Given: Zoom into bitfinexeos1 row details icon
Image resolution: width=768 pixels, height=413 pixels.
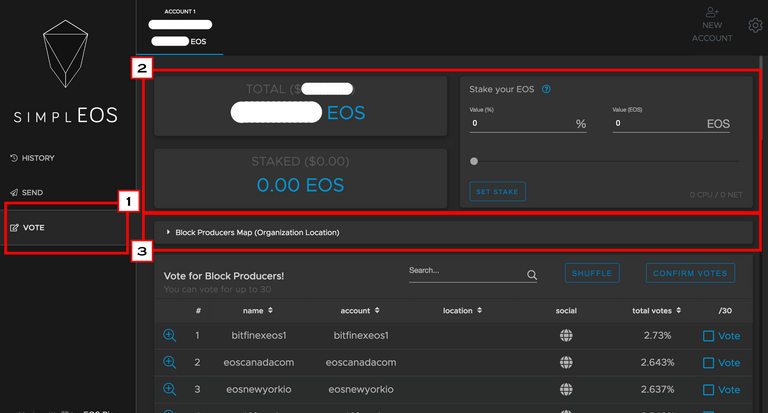Looking at the screenshot, I should point(169,336).
